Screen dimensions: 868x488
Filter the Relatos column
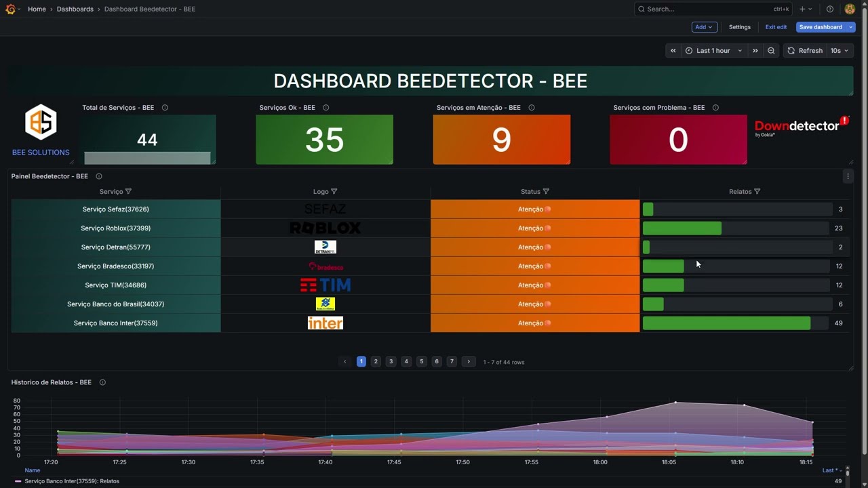(757, 192)
